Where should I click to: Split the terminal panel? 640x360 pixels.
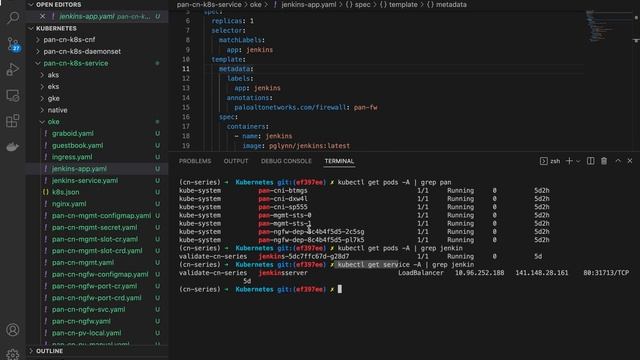point(591,161)
